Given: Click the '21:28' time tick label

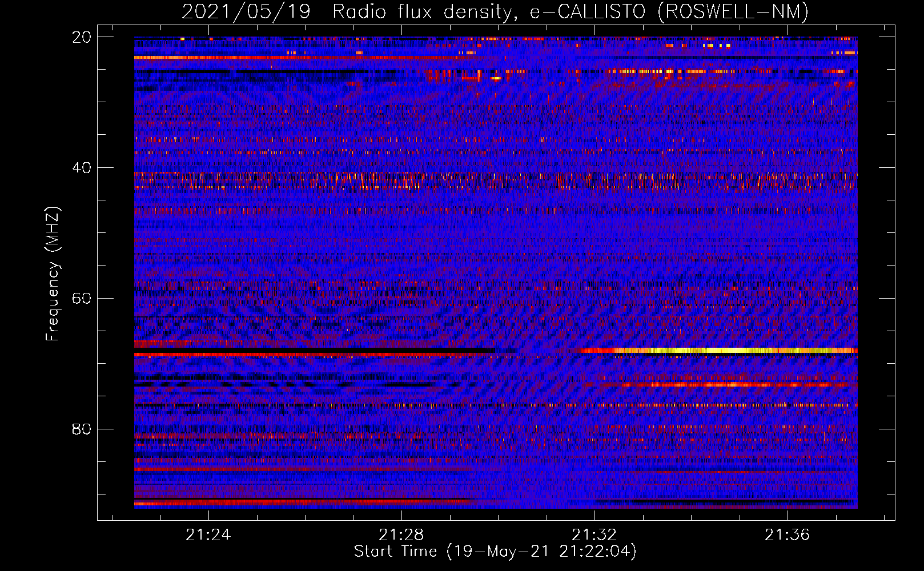Looking at the screenshot, I should [x=401, y=534].
